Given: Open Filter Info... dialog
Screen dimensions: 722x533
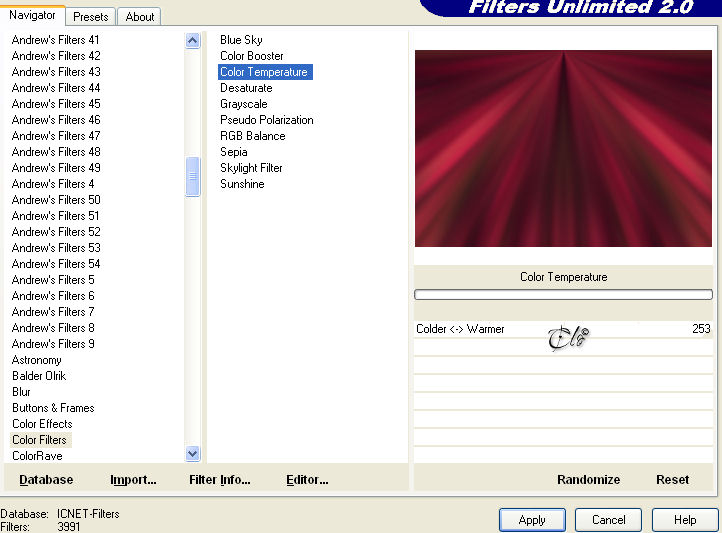Looking at the screenshot, I should (x=220, y=480).
